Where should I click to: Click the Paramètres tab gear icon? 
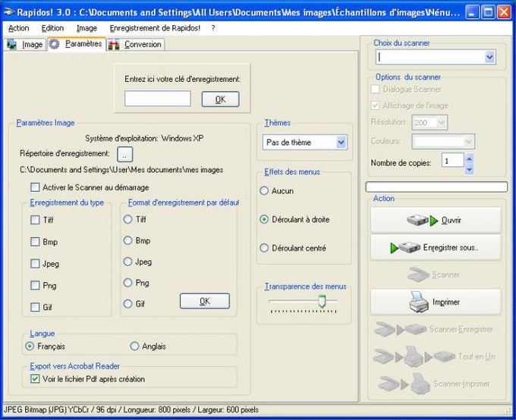(55, 44)
